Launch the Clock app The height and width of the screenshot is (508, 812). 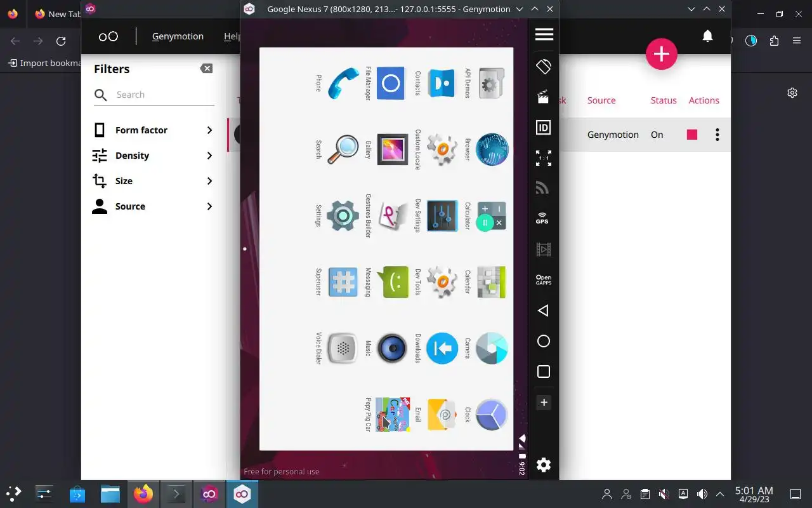492,415
